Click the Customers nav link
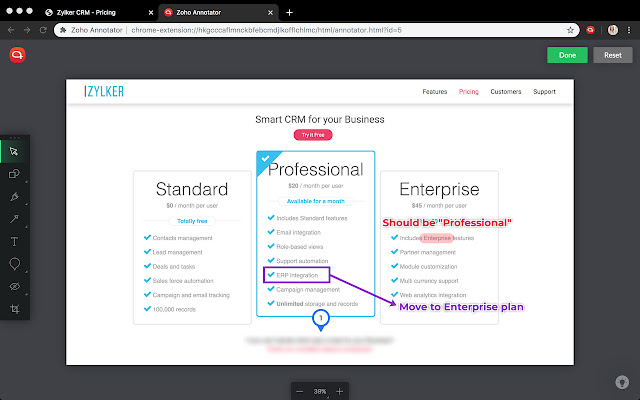Image resolution: width=640 pixels, height=400 pixels. coord(506,91)
